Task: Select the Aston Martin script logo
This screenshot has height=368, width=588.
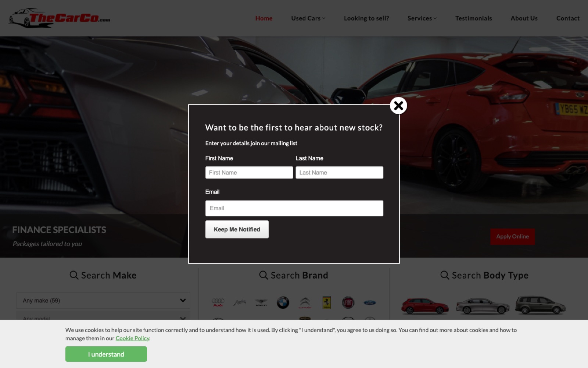Action: coord(240,302)
